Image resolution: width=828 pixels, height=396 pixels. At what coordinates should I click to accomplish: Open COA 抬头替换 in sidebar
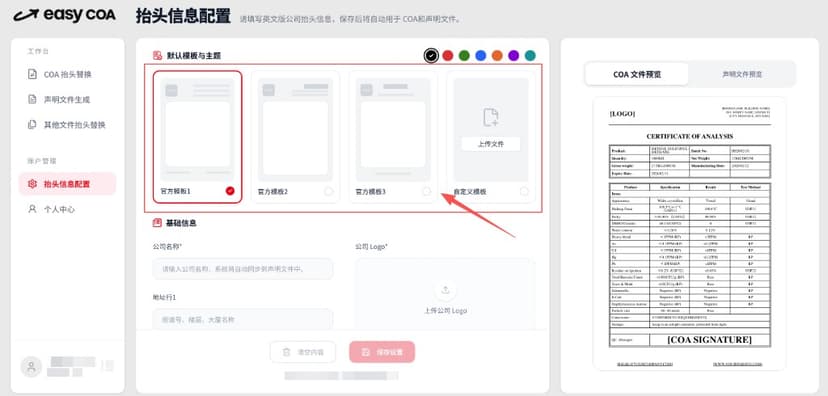[68, 74]
